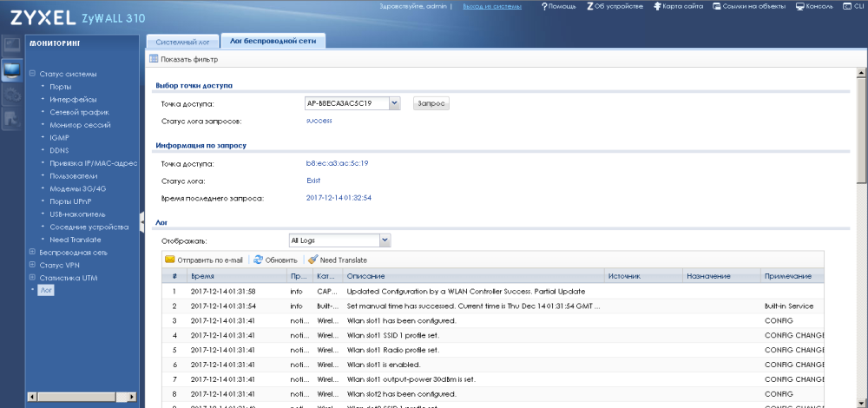Open Порты UPnP tree item

click(70, 201)
